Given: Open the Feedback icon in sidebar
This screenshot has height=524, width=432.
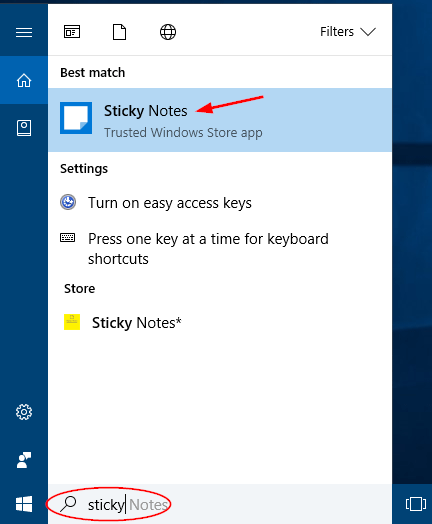Looking at the screenshot, I should [24, 460].
